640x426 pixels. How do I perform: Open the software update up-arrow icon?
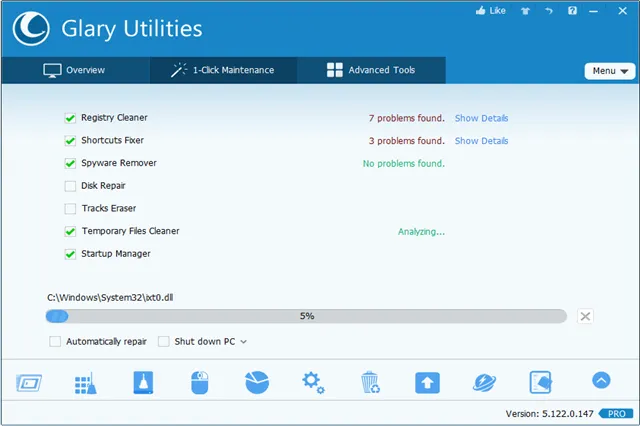427,383
